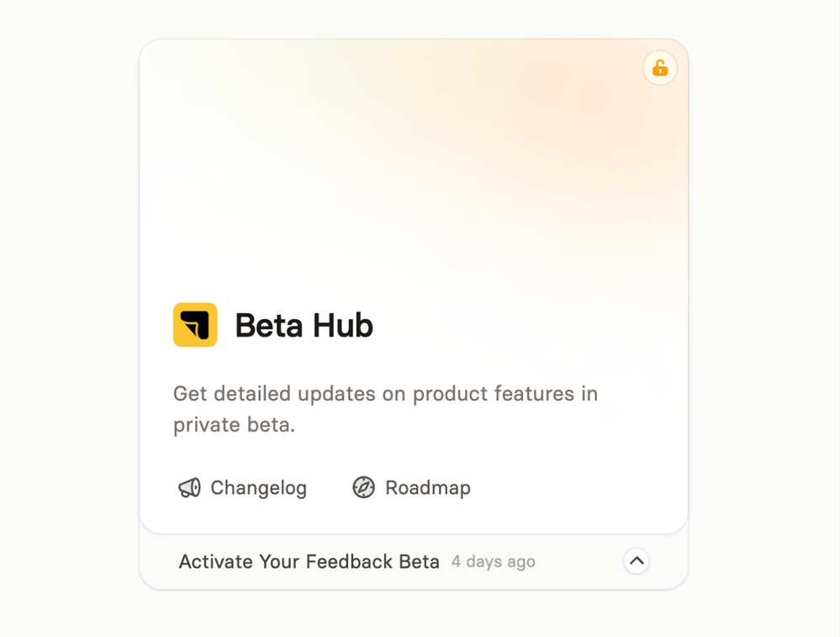Click the 4 days ago timestamp

(x=494, y=561)
